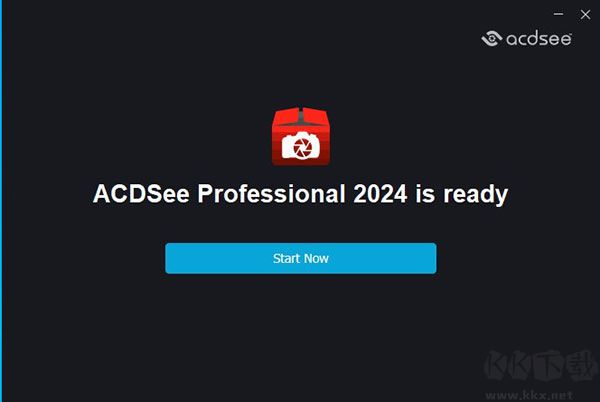Click the word Professional in the heading
The width and height of the screenshot is (600, 402).
(x=271, y=194)
